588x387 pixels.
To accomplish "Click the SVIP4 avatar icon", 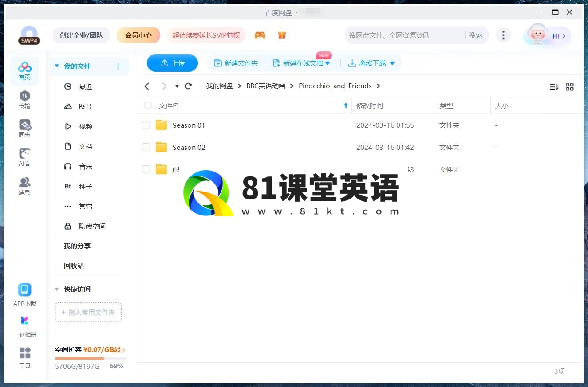I will click(x=29, y=35).
